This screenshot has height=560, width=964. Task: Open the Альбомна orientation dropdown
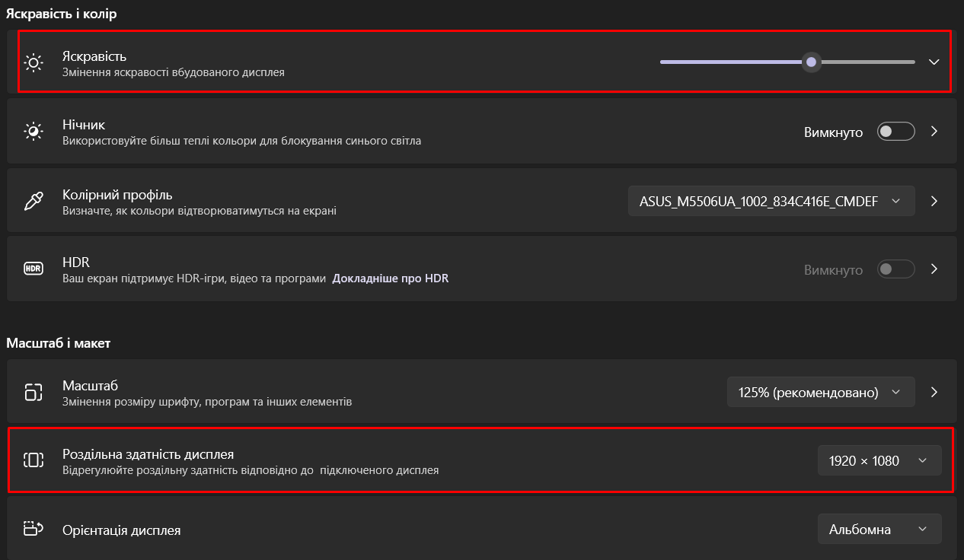click(x=879, y=529)
